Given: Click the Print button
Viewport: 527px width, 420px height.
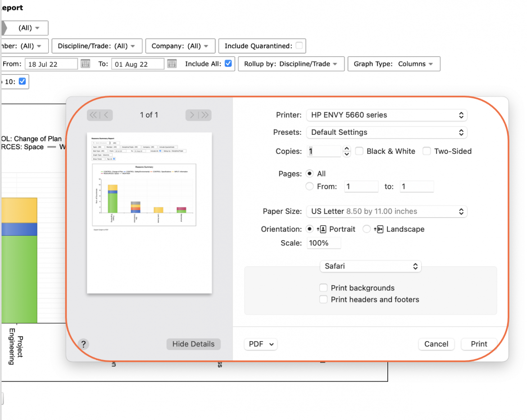Looking at the screenshot, I should pyautogui.click(x=479, y=344).
